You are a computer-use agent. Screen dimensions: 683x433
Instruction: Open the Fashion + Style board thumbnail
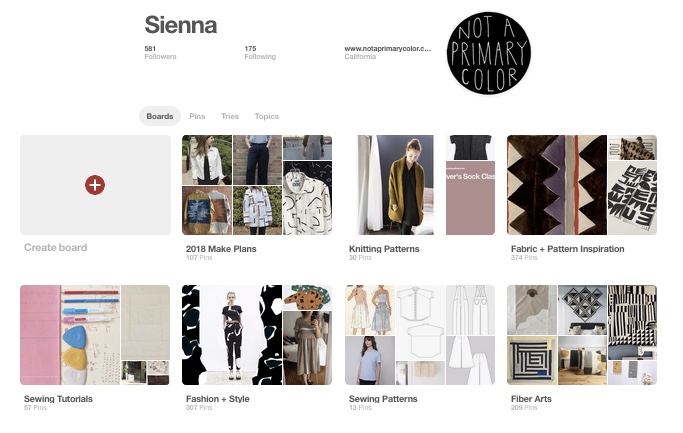click(x=257, y=335)
